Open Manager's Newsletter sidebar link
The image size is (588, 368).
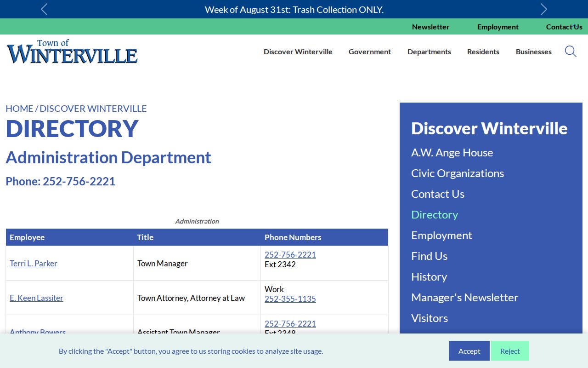pyautogui.click(x=464, y=298)
